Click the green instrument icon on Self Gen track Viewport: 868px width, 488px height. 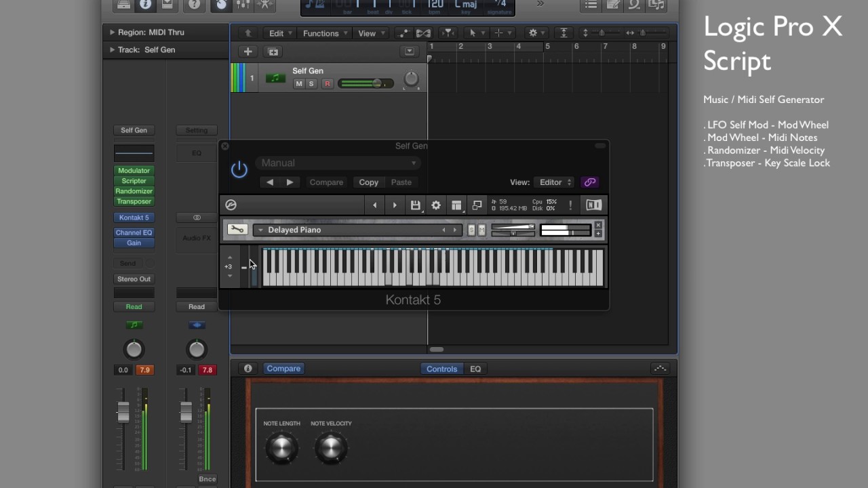tap(275, 78)
